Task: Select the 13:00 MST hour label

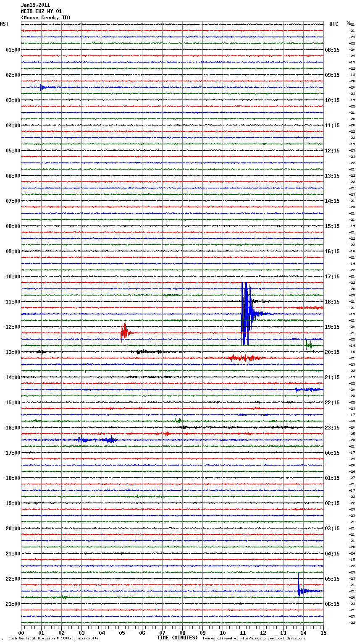Action: click(x=13, y=352)
